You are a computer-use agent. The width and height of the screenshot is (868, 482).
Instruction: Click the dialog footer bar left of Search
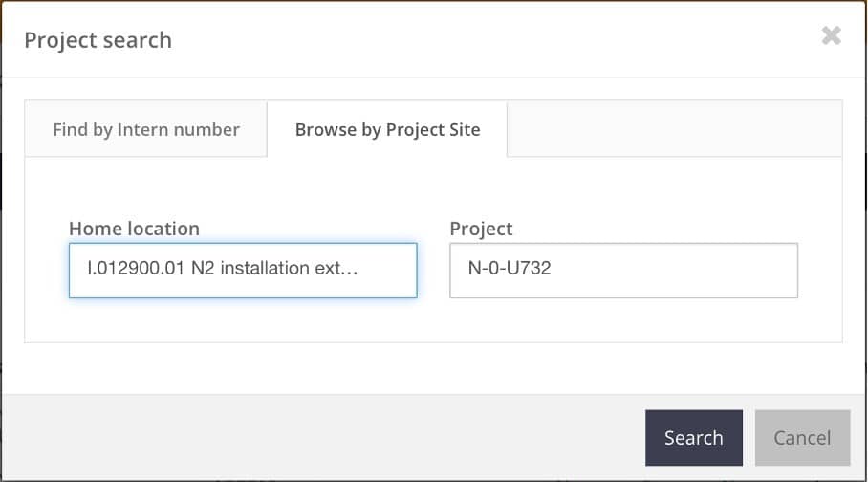click(323, 438)
